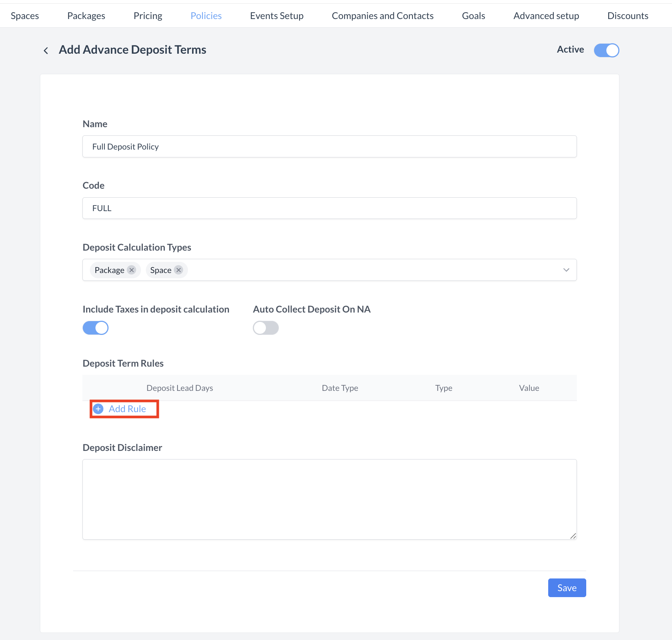
Task: Click the plus icon for Add Rule
Action: pos(98,409)
